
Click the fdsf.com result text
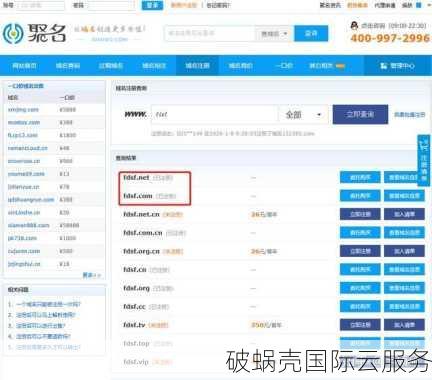138,196
